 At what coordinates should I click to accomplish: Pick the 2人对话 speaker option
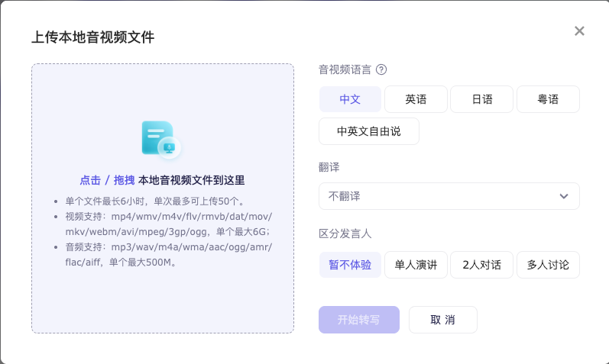pyautogui.click(x=481, y=265)
